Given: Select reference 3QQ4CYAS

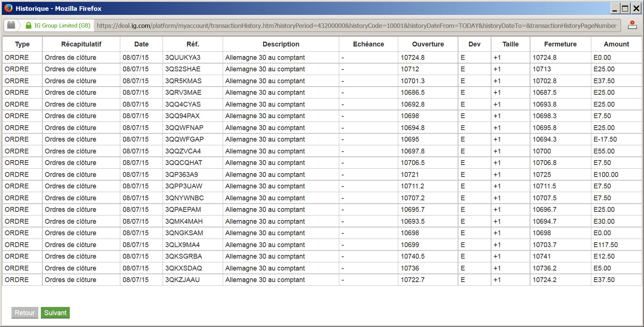Looking at the screenshot, I should 183,104.
